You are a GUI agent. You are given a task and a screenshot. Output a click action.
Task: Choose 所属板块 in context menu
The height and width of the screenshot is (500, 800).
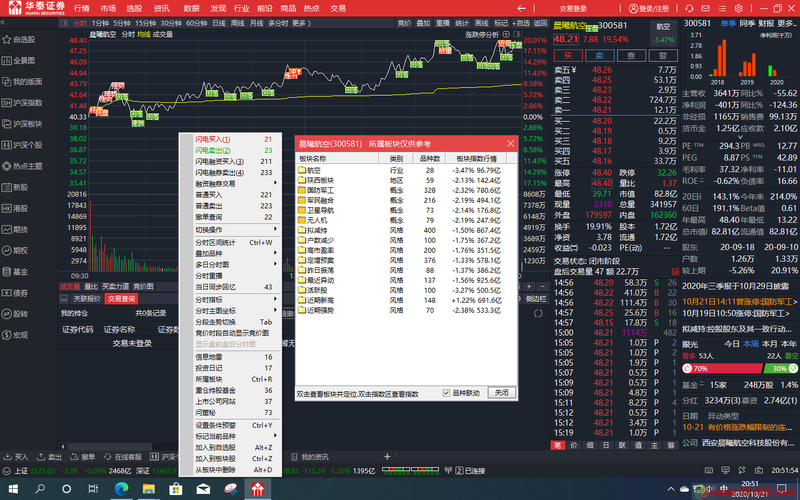point(233,379)
